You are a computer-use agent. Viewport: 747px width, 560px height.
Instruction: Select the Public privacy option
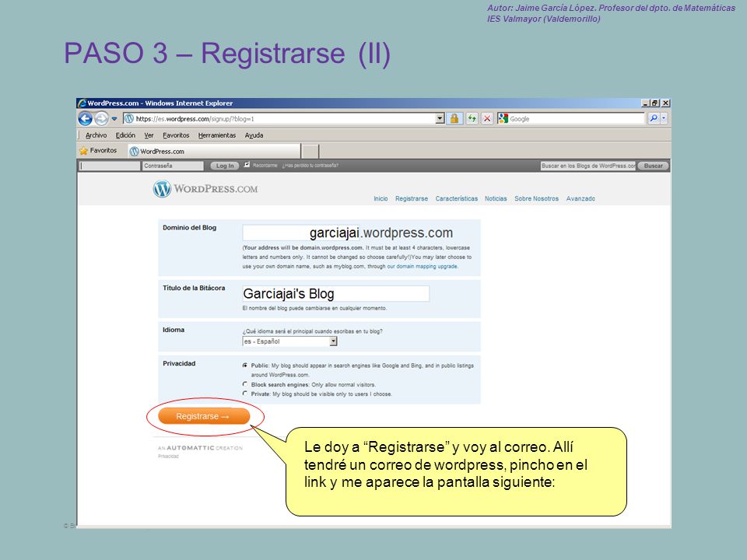point(245,366)
